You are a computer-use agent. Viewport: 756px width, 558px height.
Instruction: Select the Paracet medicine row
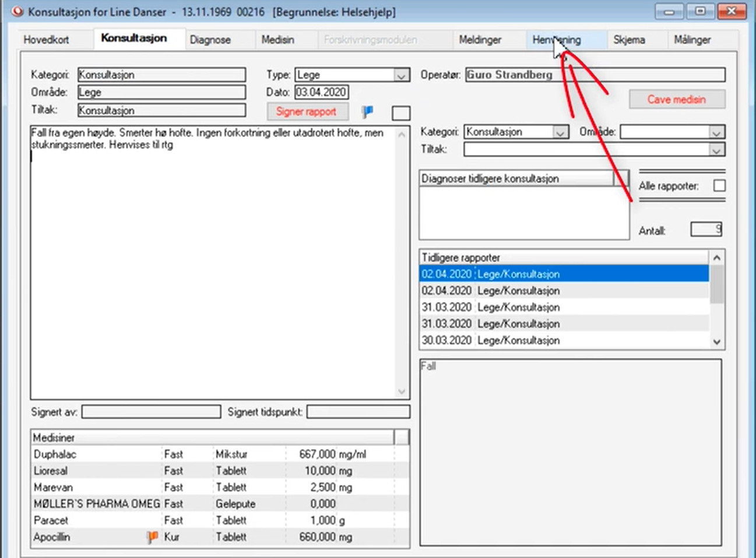(x=220, y=520)
